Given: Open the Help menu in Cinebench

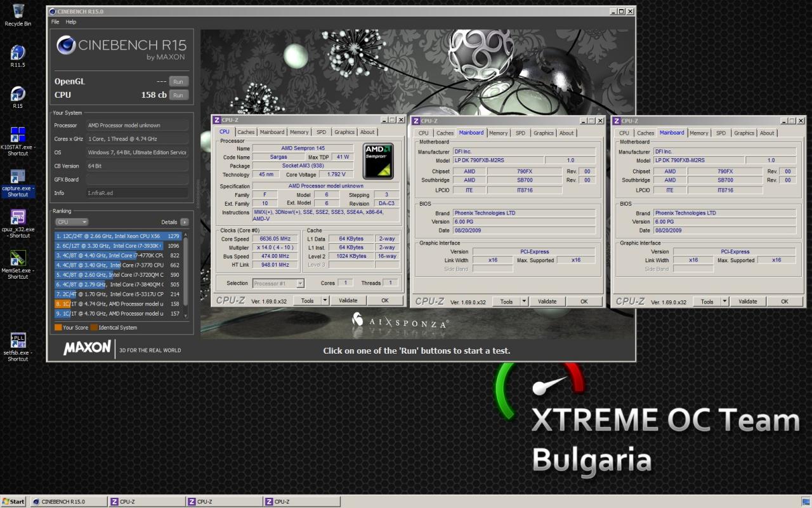Looking at the screenshot, I should [71, 22].
